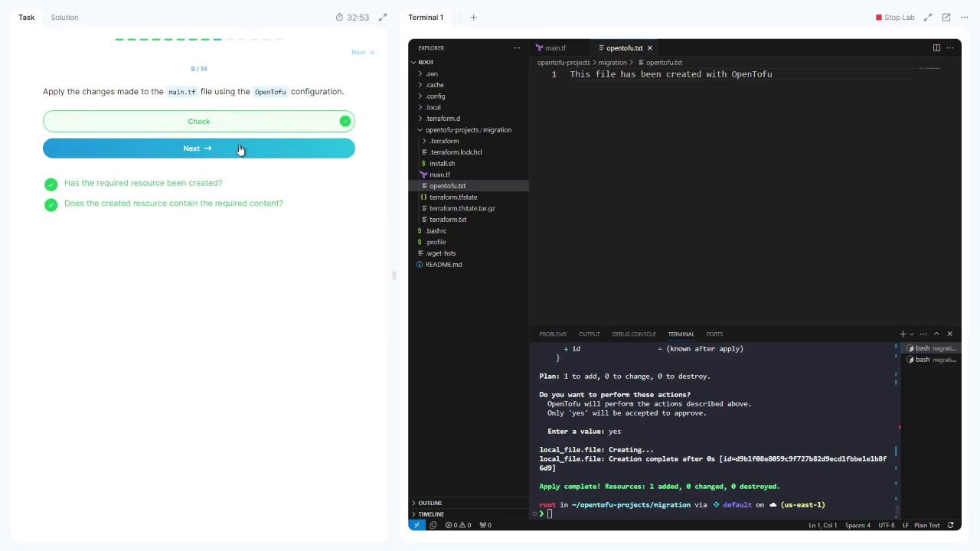Add a new terminal tab with plus

pyautogui.click(x=473, y=17)
